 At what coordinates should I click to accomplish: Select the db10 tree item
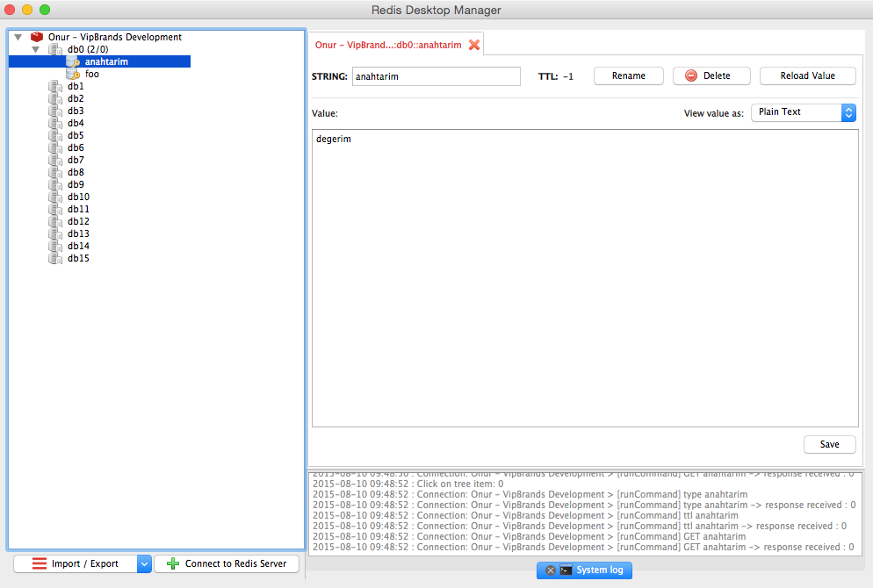78,197
